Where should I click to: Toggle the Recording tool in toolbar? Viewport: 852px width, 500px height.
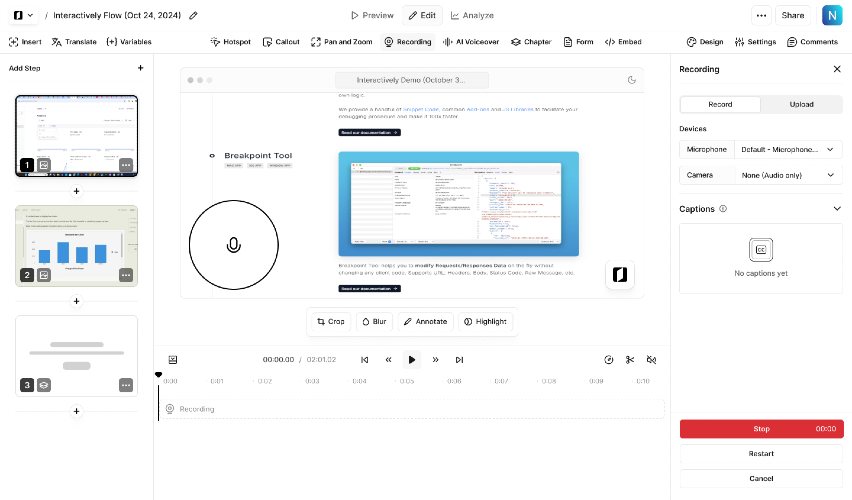tap(408, 42)
